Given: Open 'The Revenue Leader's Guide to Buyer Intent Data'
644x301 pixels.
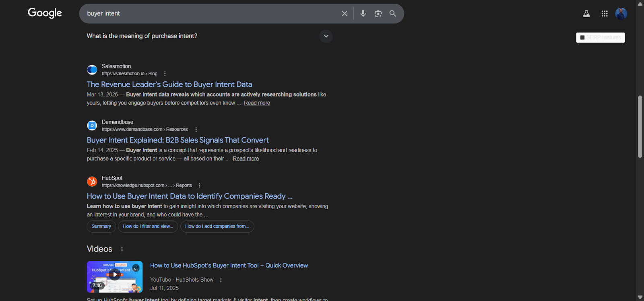Looking at the screenshot, I should [x=169, y=85].
